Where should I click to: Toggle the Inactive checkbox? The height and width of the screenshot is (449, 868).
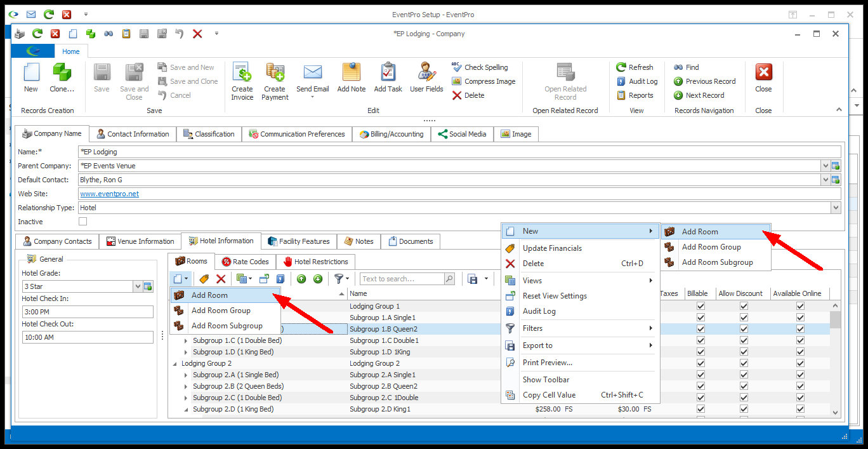point(82,222)
